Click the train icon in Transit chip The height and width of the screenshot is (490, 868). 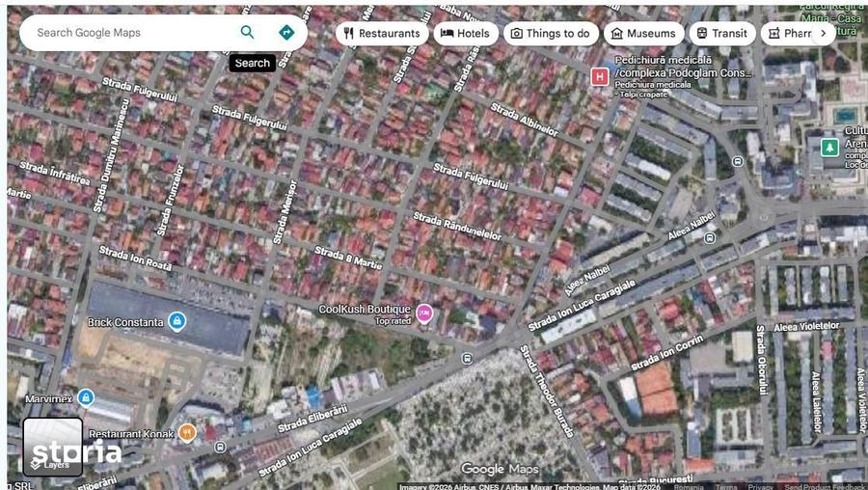click(x=702, y=33)
